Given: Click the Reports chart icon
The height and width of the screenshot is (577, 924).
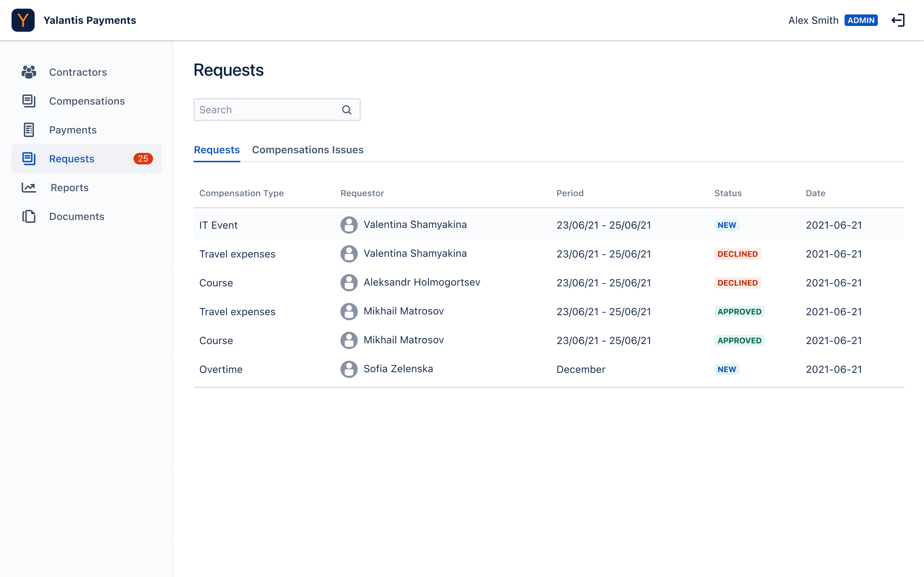Looking at the screenshot, I should (x=29, y=188).
